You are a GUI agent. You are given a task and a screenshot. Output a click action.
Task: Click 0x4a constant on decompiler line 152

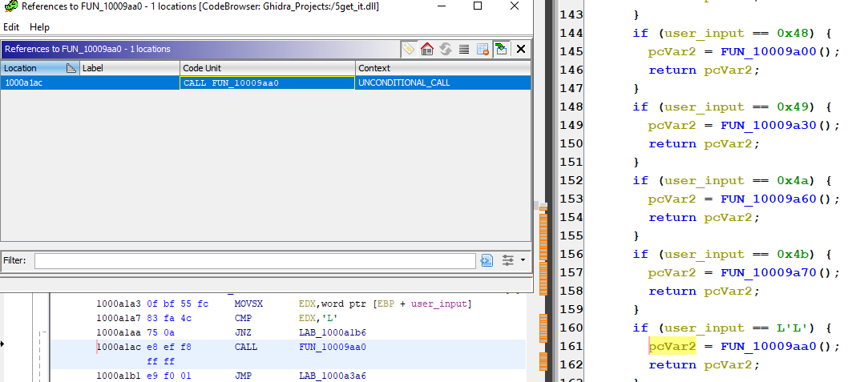click(792, 180)
